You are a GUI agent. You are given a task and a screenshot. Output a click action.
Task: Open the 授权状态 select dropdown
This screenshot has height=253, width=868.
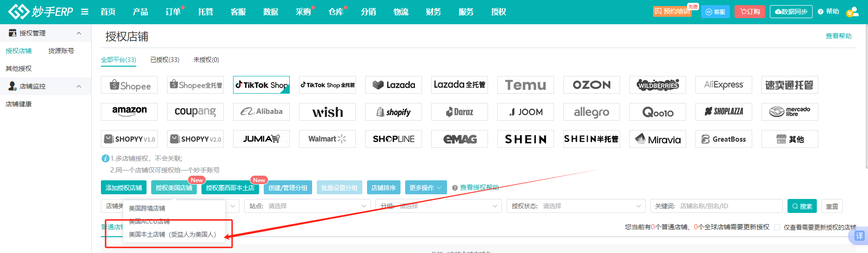point(576,206)
